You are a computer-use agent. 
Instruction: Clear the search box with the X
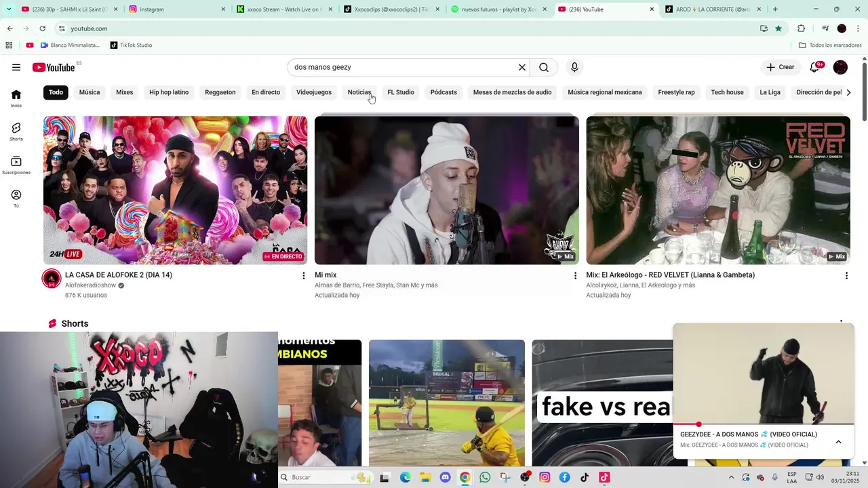(x=522, y=67)
